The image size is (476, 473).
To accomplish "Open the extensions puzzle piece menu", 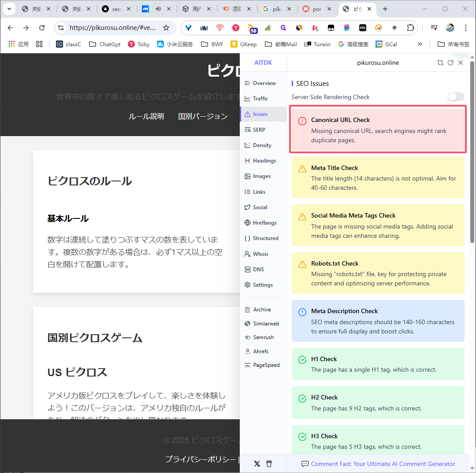I will click(x=410, y=28).
